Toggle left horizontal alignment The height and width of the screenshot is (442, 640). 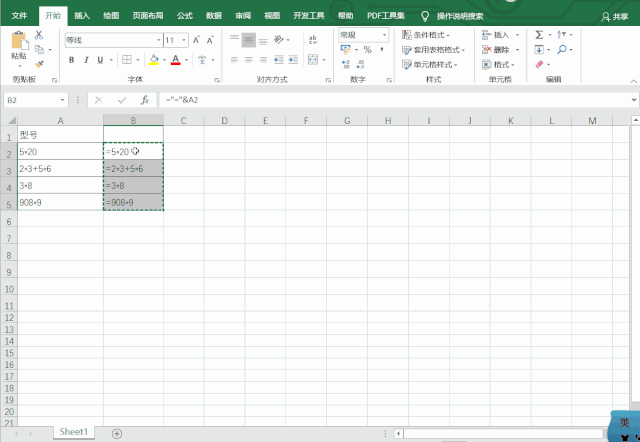point(234,60)
